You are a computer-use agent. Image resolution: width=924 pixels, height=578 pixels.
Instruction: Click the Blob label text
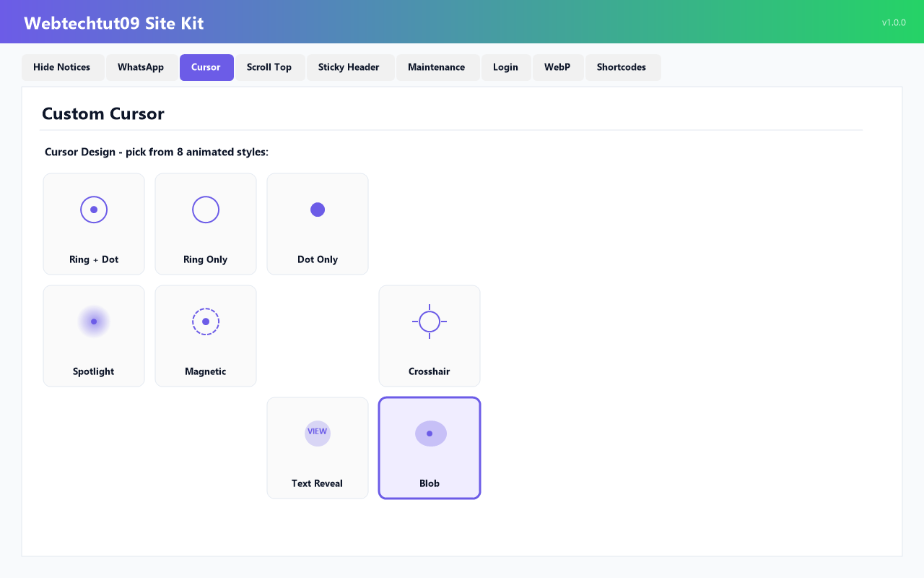point(430,483)
